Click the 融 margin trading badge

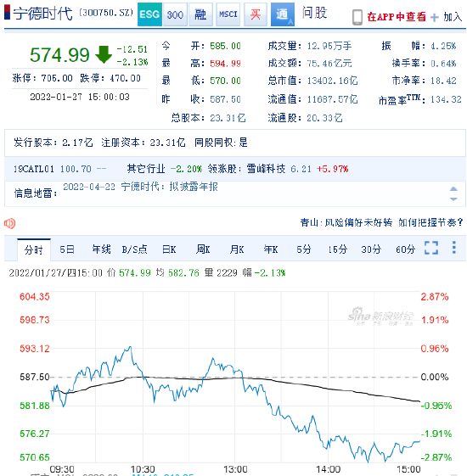pos(200,14)
